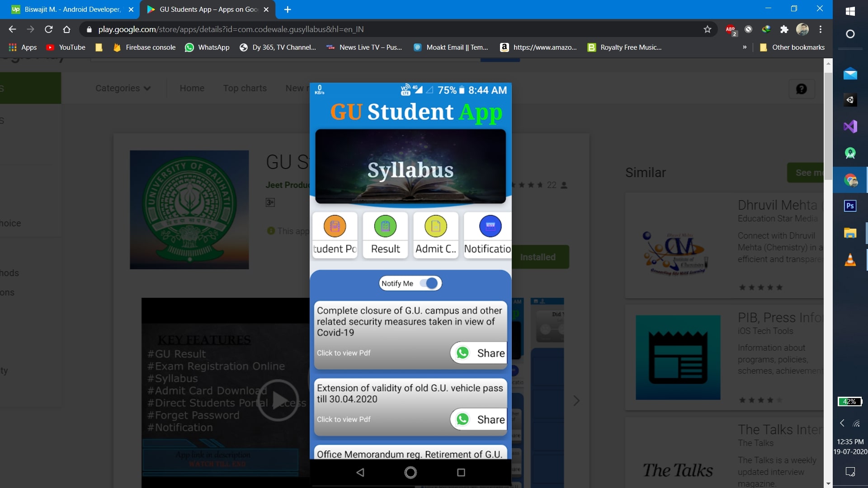868x488 pixels.
Task: Toggle the Notify Me switch
Action: pyautogui.click(x=429, y=283)
